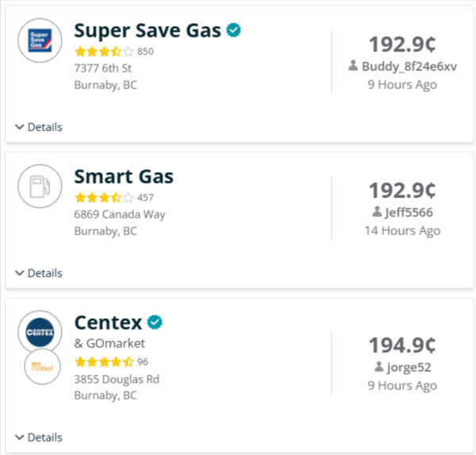Viewport: 476px width, 455px height.
Task: Click the verified badge next to Centex
Action: point(155,322)
